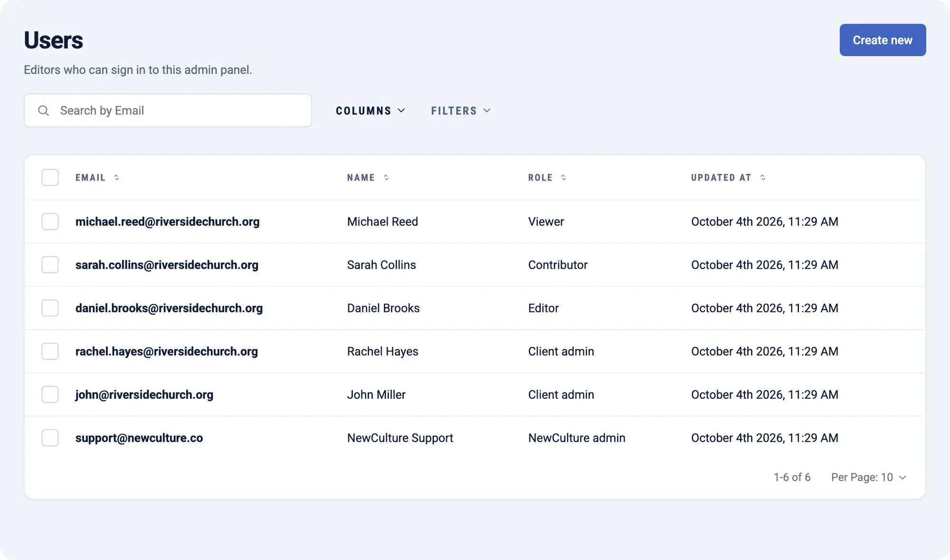Open support@newculture.co user link
This screenshot has height=560, width=950.
click(x=139, y=438)
